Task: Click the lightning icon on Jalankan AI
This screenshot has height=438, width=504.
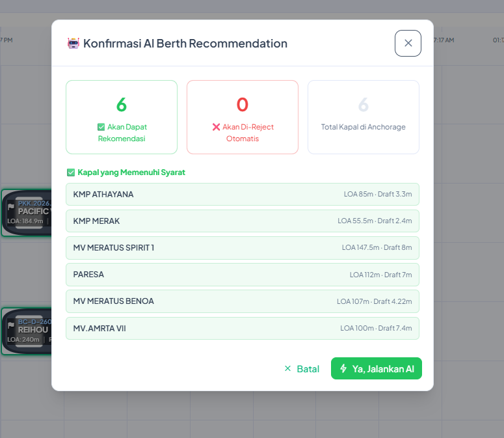Action: coord(343,368)
